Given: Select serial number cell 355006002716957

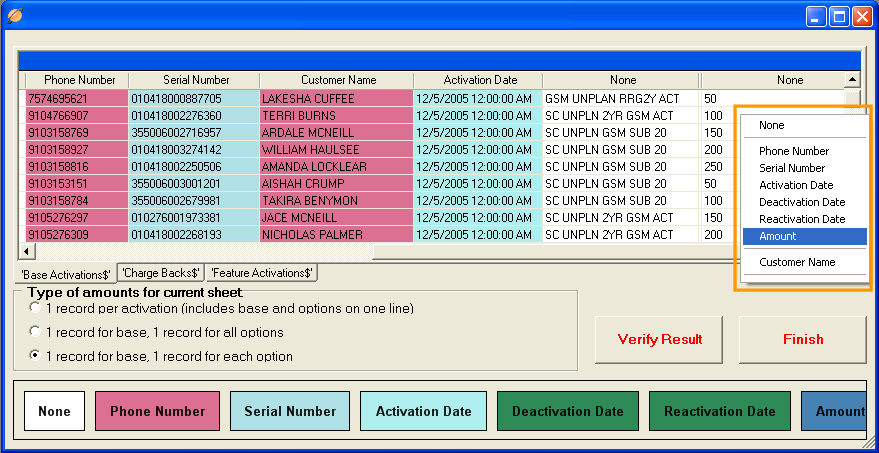Looking at the screenshot, I should pos(194,132).
